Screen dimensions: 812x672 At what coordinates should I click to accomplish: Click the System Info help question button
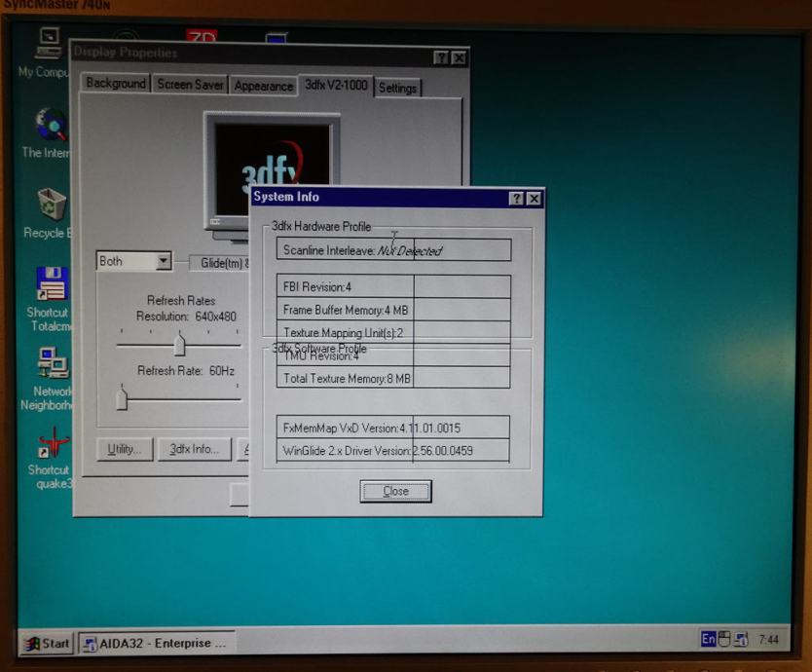516,199
